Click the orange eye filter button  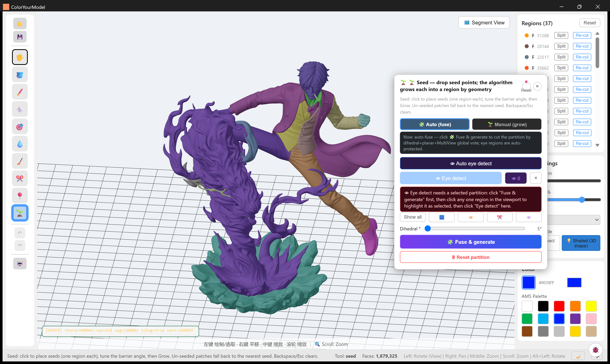pos(471,217)
